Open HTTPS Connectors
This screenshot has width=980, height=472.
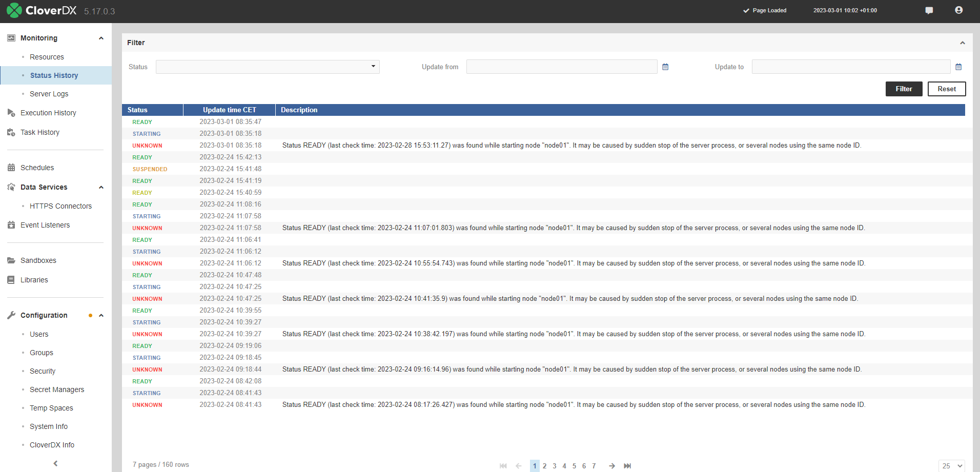[x=60, y=206]
